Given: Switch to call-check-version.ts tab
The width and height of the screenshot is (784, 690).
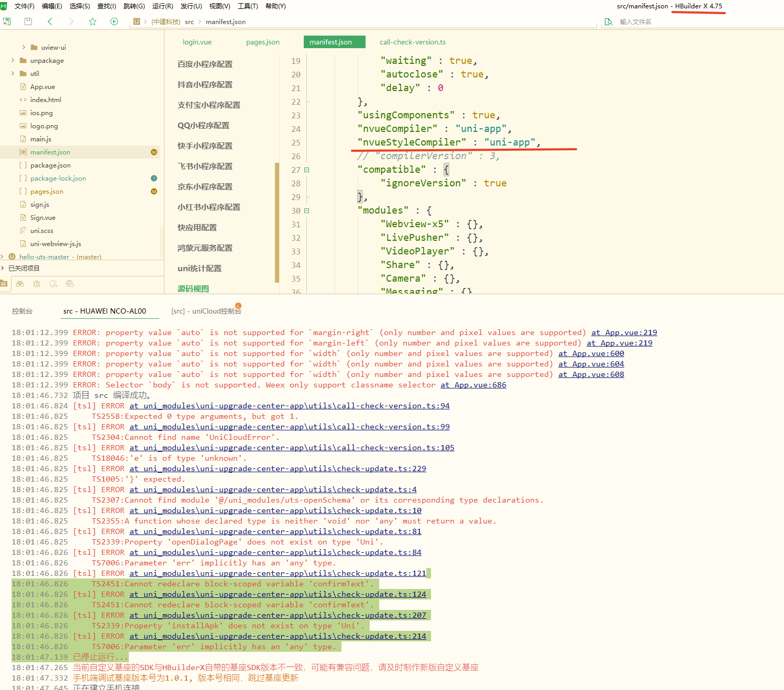Looking at the screenshot, I should [x=413, y=42].
